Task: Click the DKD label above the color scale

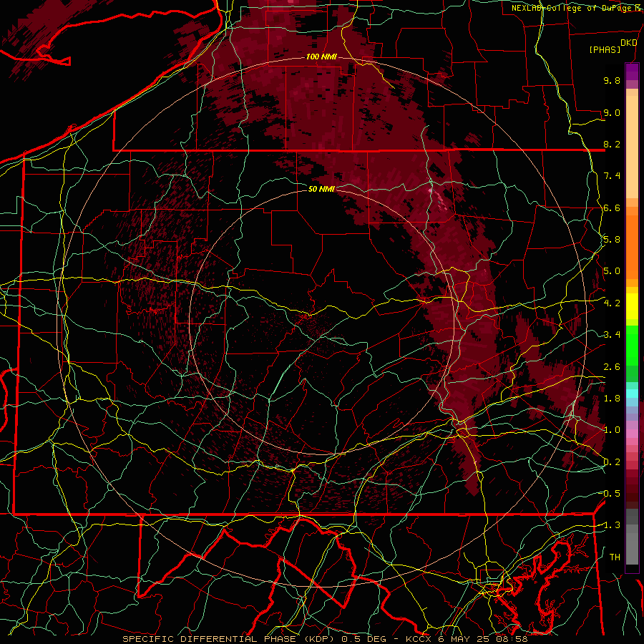Action: pyautogui.click(x=629, y=43)
